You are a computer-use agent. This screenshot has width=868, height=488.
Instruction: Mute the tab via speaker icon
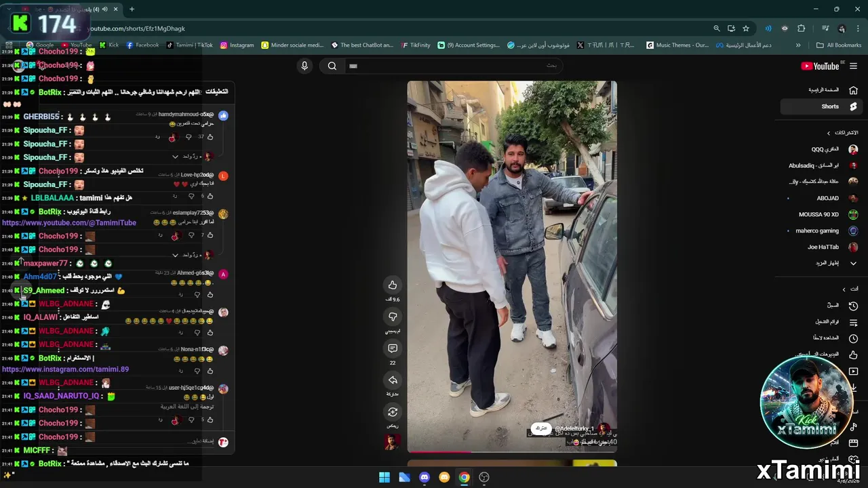click(x=104, y=9)
